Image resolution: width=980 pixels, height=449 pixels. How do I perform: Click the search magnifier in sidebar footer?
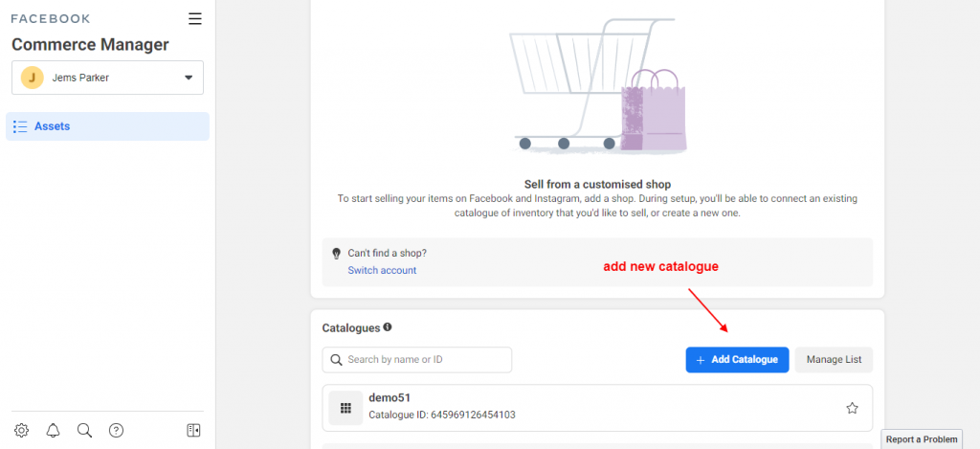[x=84, y=430]
